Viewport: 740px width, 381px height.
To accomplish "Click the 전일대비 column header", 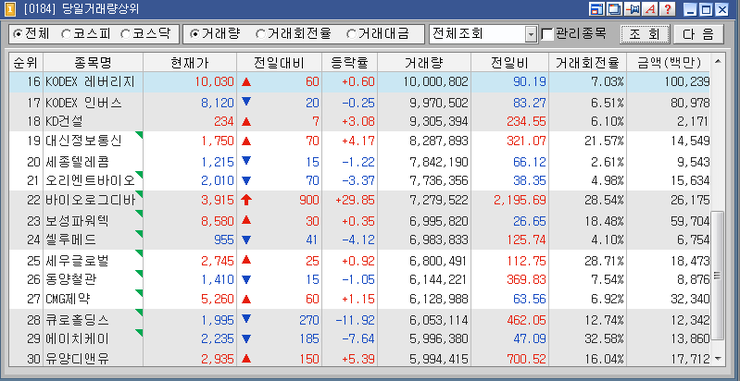I will coord(279,62).
